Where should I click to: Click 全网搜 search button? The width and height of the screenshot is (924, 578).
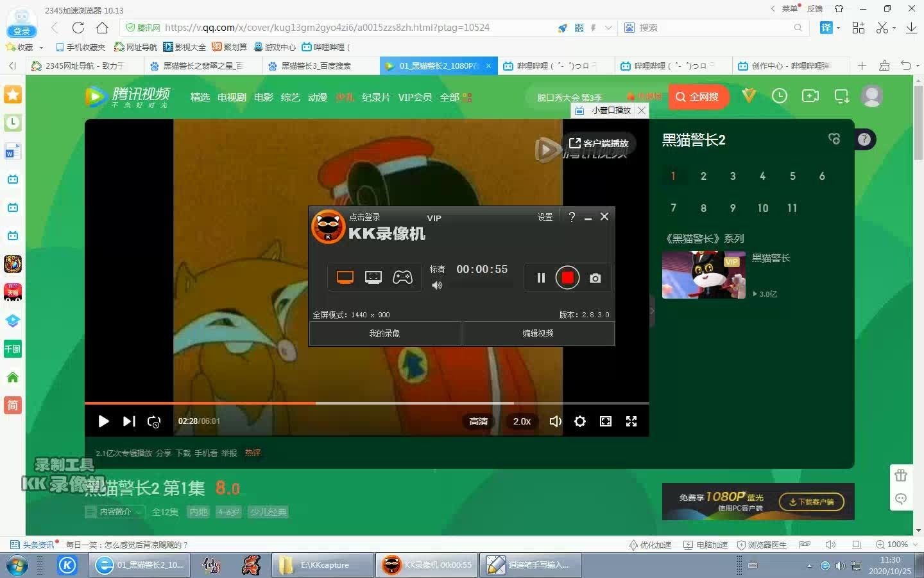pos(697,97)
